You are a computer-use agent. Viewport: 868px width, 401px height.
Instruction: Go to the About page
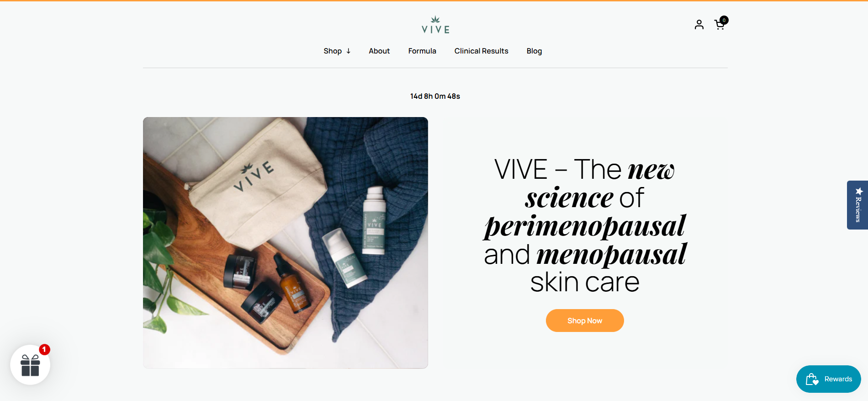tap(379, 51)
